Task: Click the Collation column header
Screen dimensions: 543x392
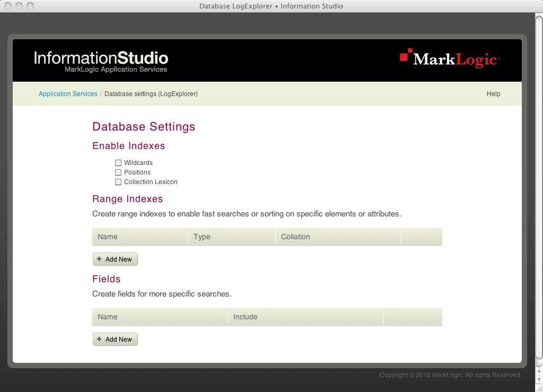Action: [x=338, y=237]
